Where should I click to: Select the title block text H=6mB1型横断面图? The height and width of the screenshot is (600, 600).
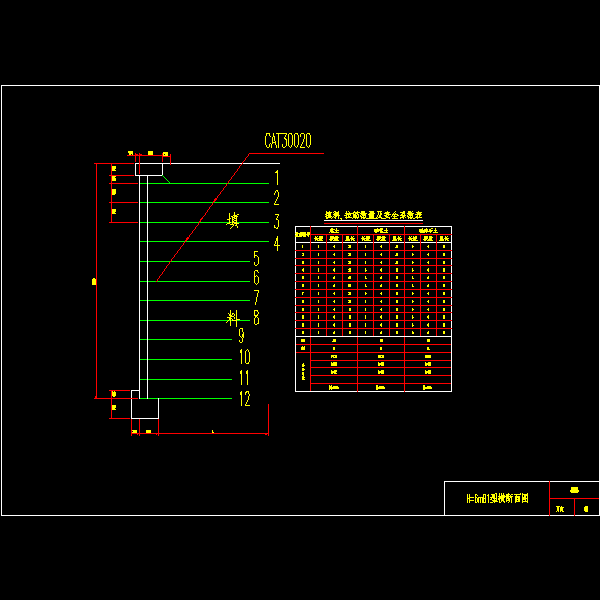tap(497, 498)
